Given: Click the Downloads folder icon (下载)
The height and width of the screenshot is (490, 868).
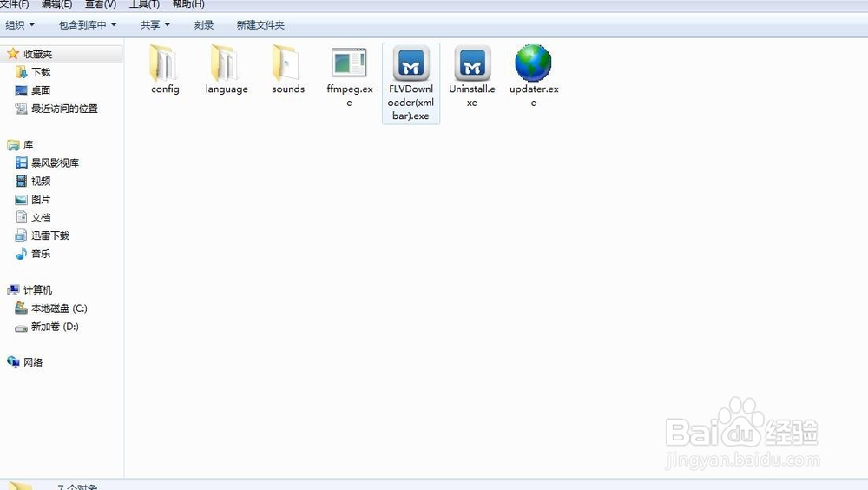Looking at the screenshot, I should [x=21, y=72].
